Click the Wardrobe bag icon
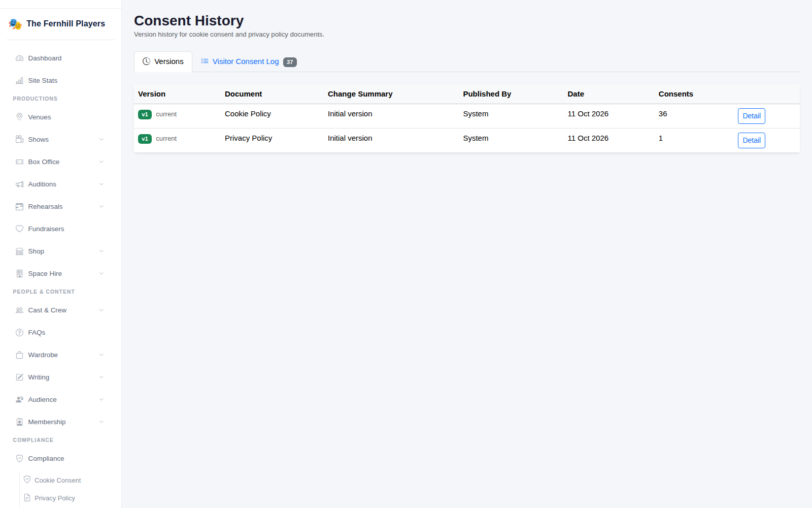The width and height of the screenshot is (812, 508). 19,355
